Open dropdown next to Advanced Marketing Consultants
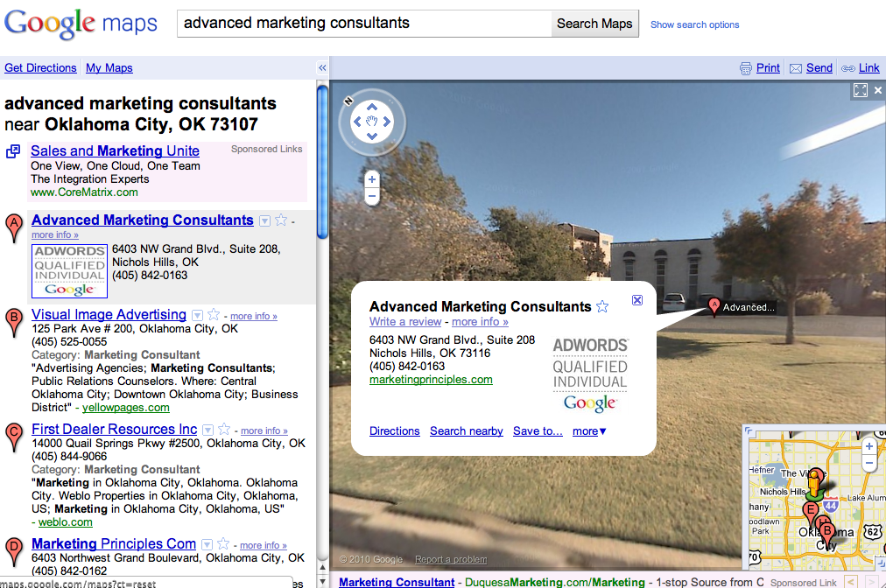 click(264, 220)
